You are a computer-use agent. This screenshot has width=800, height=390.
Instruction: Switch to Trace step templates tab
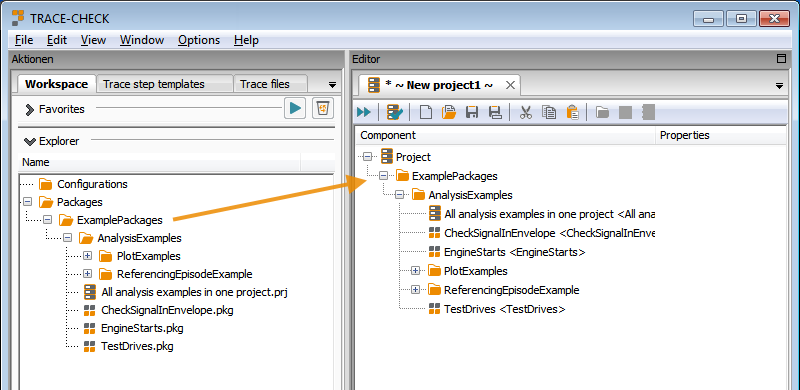[165, 84]
